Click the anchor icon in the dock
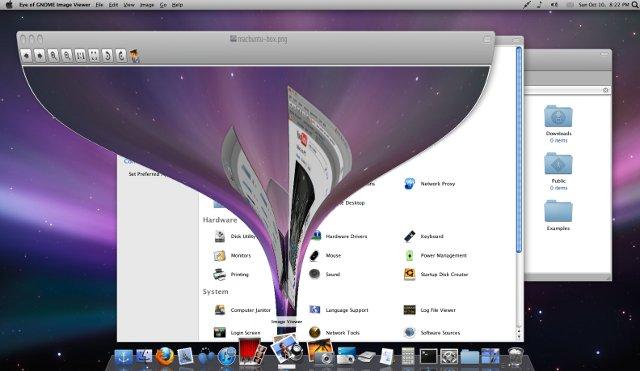640x371 pixels. [x=123, y=357]
